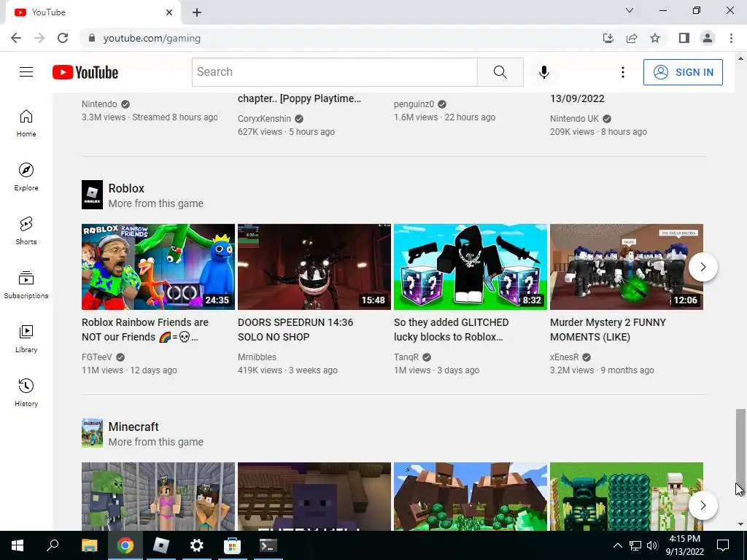This screenshot has width=747, height=560.
Task: Open Minecraft game channel link
Action: pos(133,427)
